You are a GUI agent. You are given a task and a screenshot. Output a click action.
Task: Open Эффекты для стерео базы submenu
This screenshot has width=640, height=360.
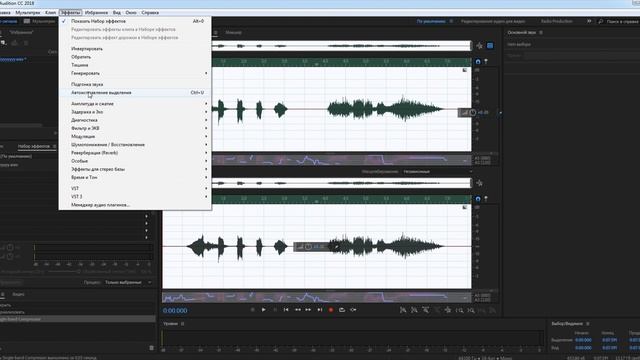pos(135,169)
